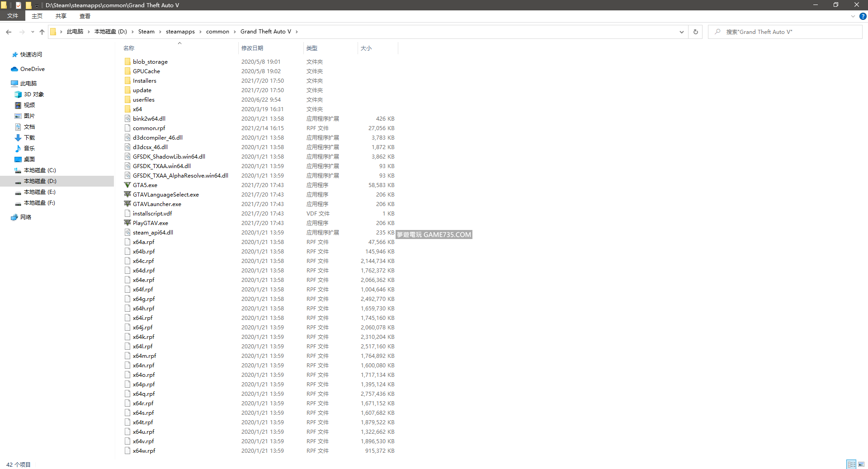Click the OneDrive cloud icon in sidebar
Image resolution: width=868 pixels, height=469 pixels.
pos(14,69)
